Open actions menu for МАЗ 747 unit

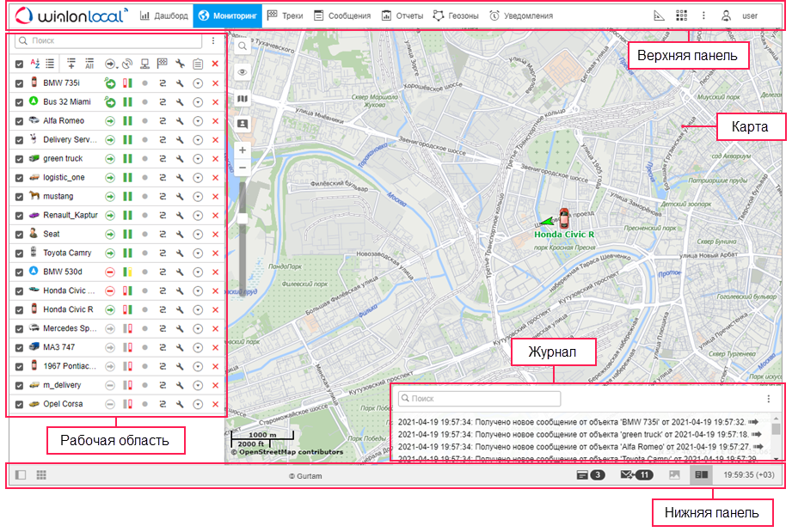pos(198,348)
